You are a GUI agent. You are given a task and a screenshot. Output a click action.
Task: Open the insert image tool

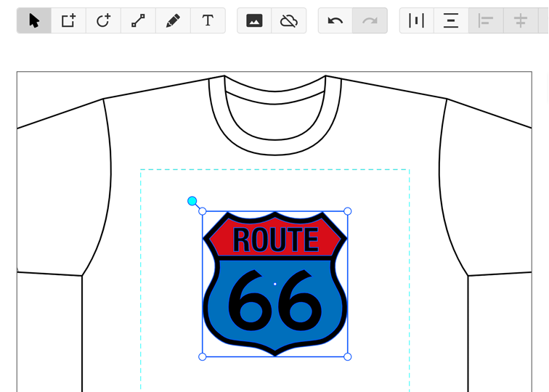pyautogui.click(x=254, y=20)
